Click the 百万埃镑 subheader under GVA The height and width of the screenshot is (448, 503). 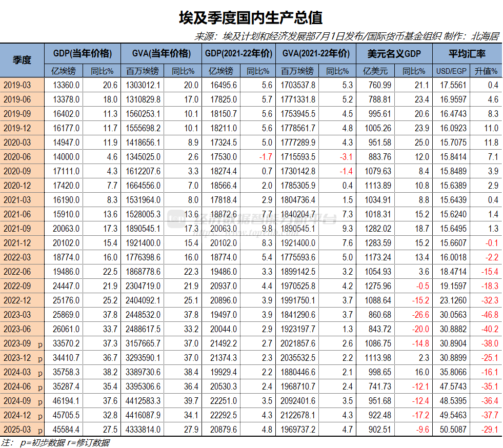[x=144, y=71]
